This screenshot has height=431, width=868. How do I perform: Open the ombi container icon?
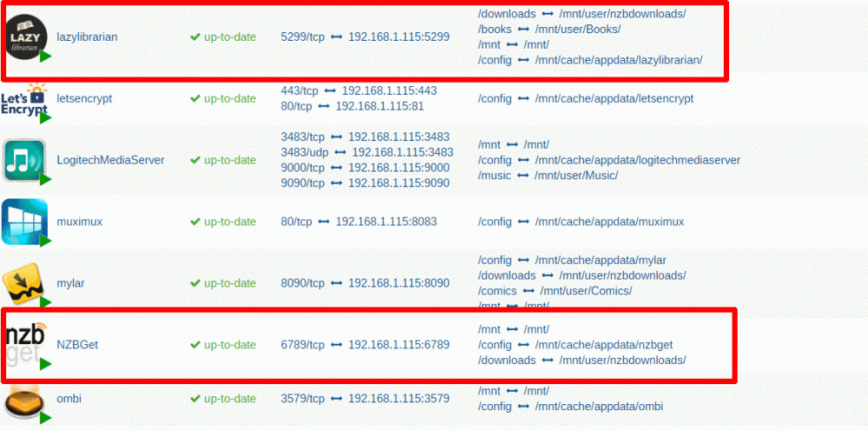25,404
